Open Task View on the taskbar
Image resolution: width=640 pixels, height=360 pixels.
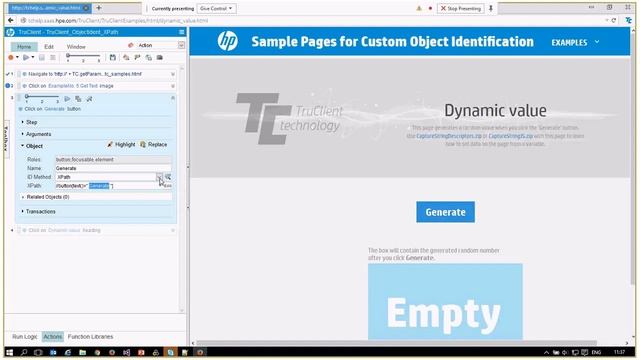[38, 352]
